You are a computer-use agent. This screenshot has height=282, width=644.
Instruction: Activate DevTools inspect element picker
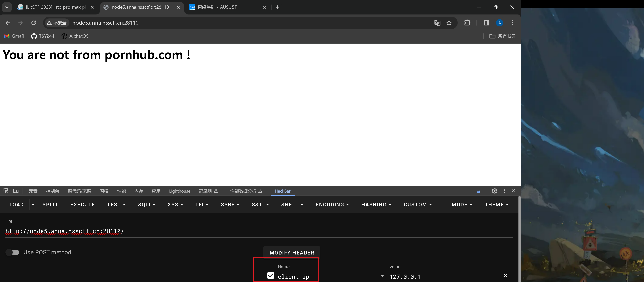click(5, 191)
